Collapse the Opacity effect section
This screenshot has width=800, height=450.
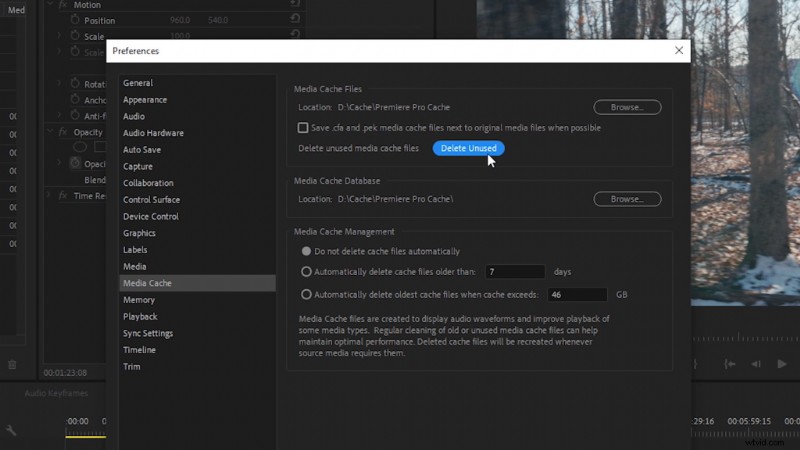click(x=50, y=132)
